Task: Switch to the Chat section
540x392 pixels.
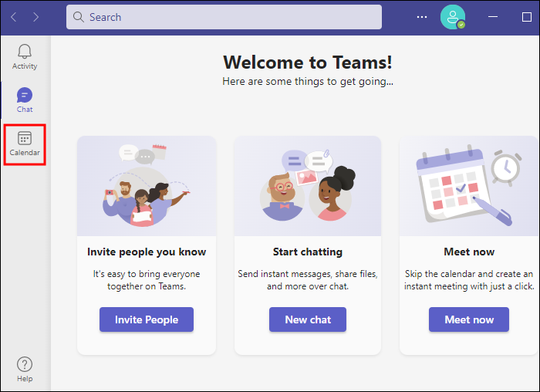Action: coord(25,100)
